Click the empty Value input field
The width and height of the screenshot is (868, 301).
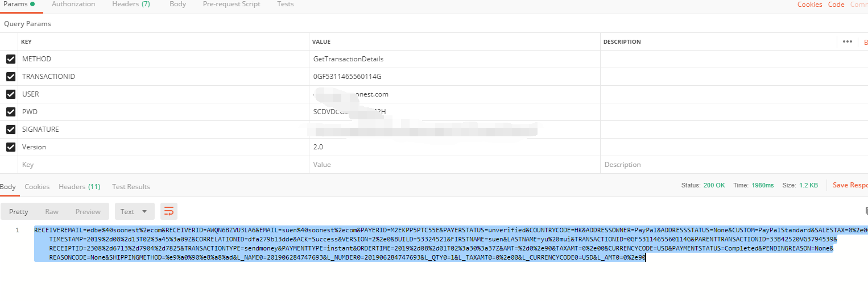tap(455, 165)
